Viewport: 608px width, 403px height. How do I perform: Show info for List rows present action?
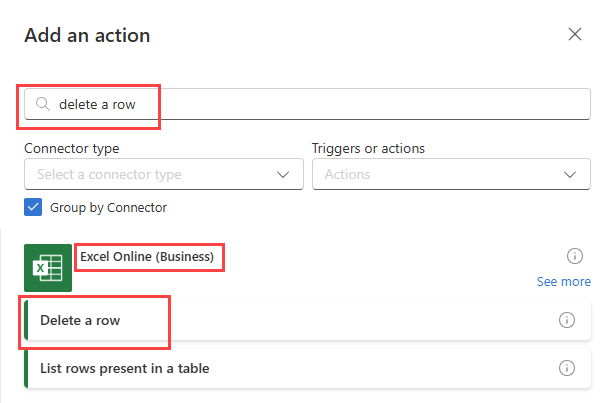[x=566, y=368]
